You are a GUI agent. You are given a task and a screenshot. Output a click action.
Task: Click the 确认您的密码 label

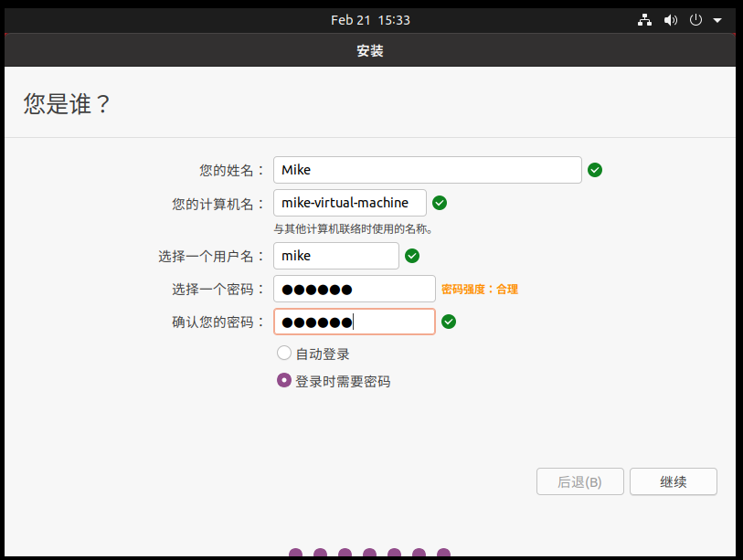coord(218,322)
